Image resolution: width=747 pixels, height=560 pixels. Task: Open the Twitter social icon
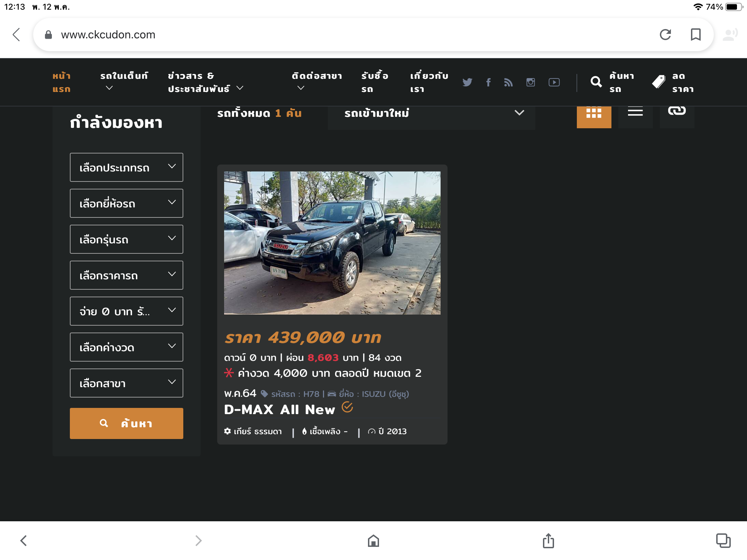[x=467, y=82]
